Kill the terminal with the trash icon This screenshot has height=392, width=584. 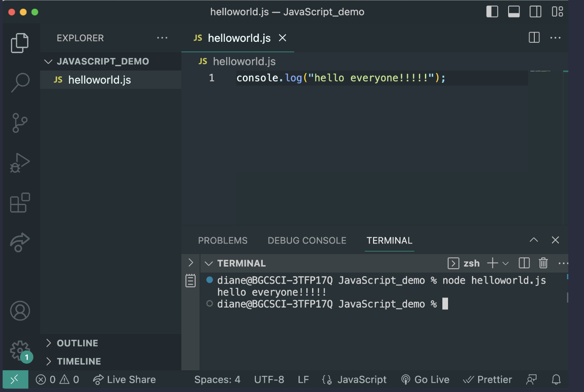pyautogui.click(x=543, y=263)
